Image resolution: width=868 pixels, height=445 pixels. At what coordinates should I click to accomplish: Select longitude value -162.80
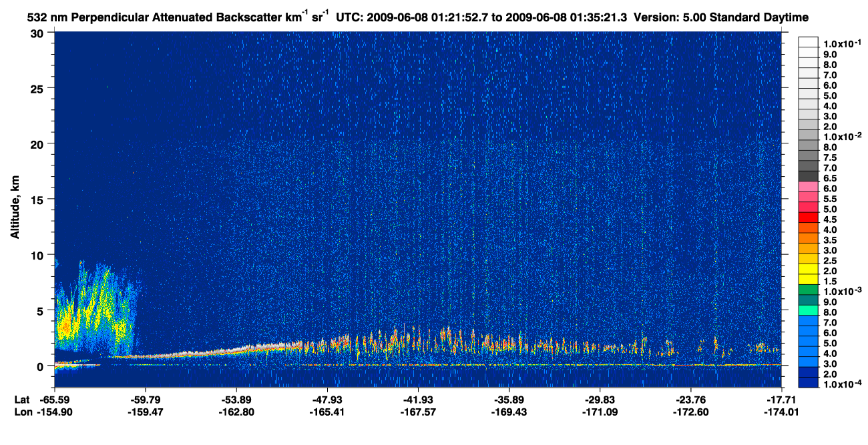tap(236, 412)
